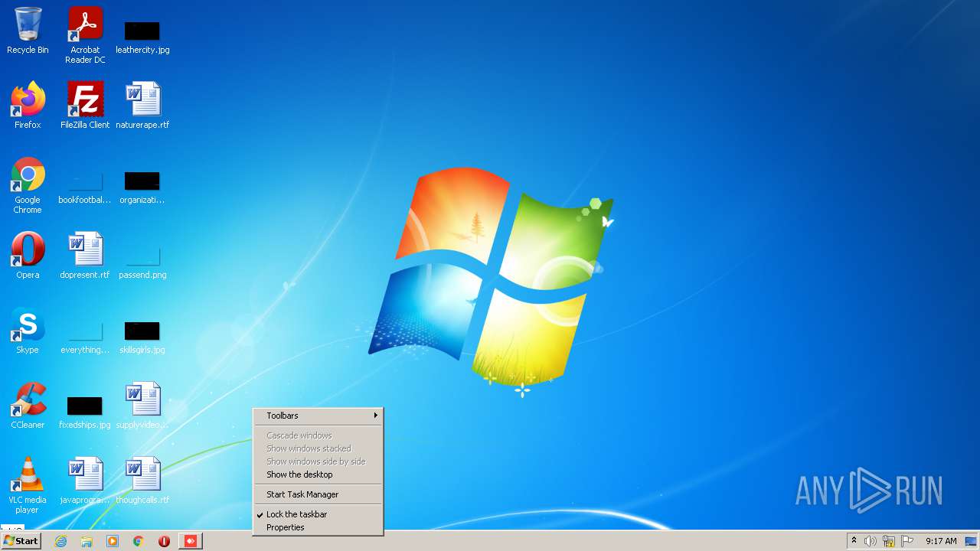Open the network status tray icon
Viewport: 980px width, 551px height.
889,541
